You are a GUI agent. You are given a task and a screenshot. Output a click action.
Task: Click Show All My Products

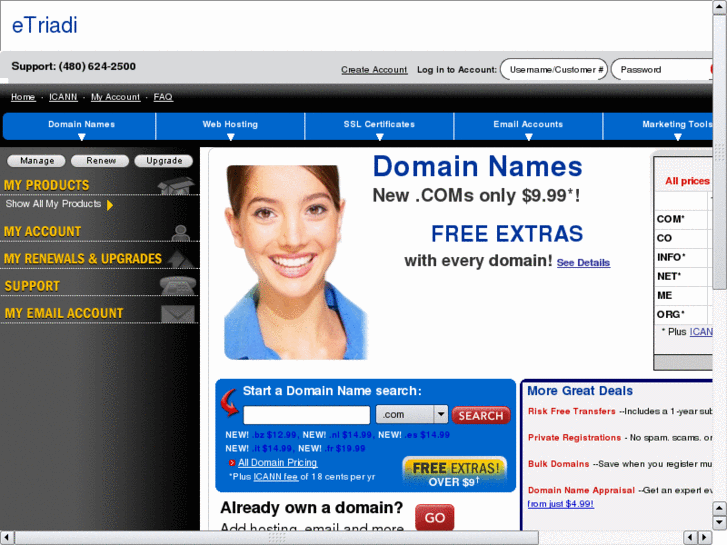(53, 204)
